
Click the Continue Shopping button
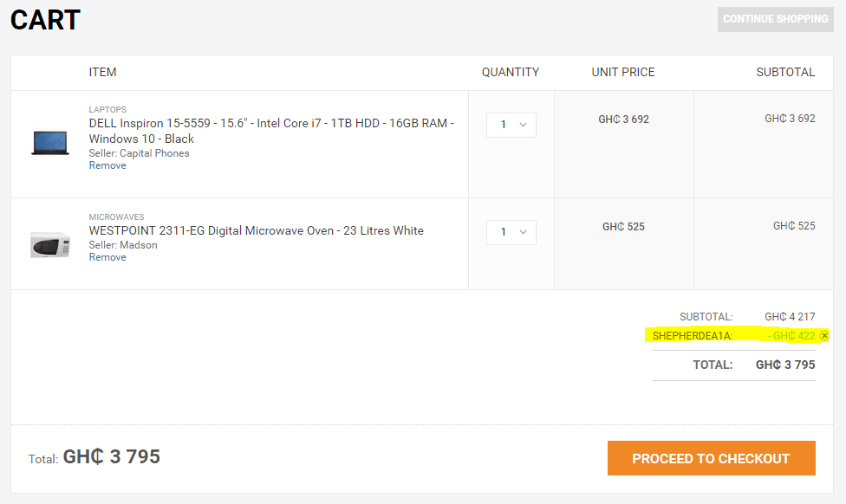click(775, 19)
